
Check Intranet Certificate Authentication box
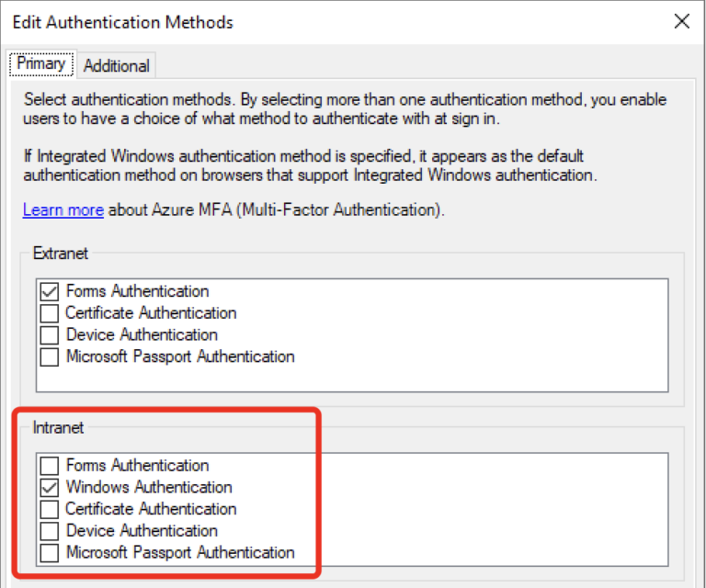coord(49,509)
